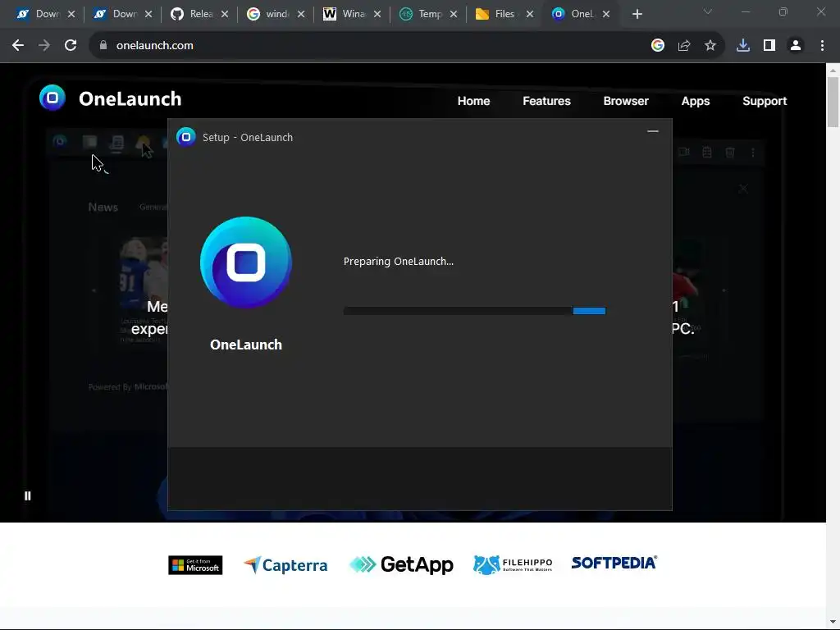Expand the tab search dropdown
The width and height of the screenshot is (840, 630).
pyautogui.click(x=708, y=11)
